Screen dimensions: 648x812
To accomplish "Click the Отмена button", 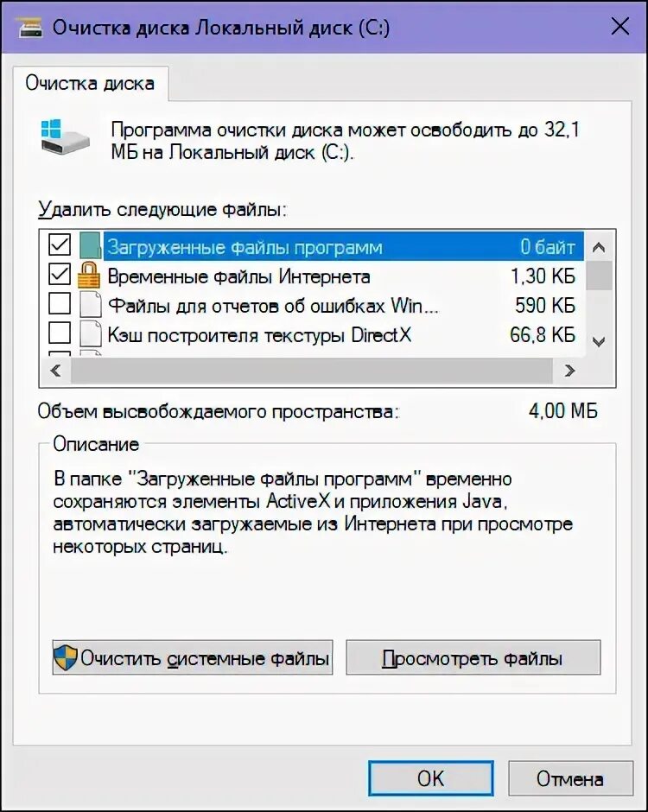I will click(x=569, y=777).
